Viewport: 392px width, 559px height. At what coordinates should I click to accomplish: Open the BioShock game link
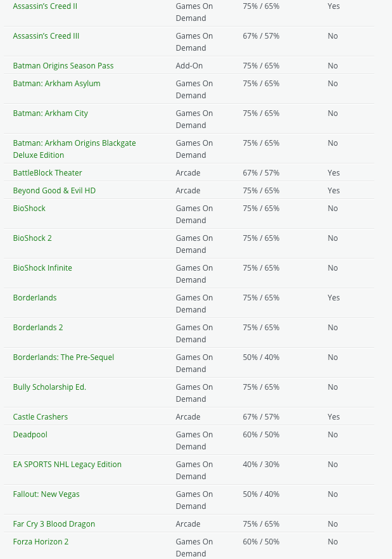click(29, 209)
